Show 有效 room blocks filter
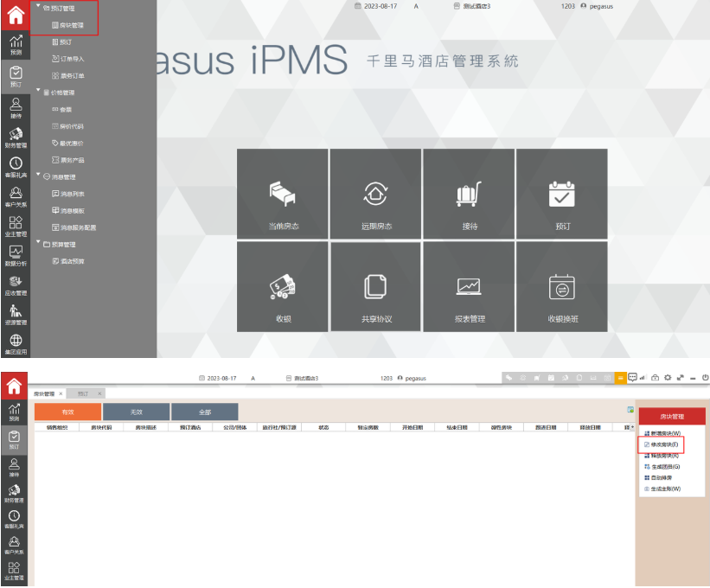710x588 pixels. coord(68,412)
